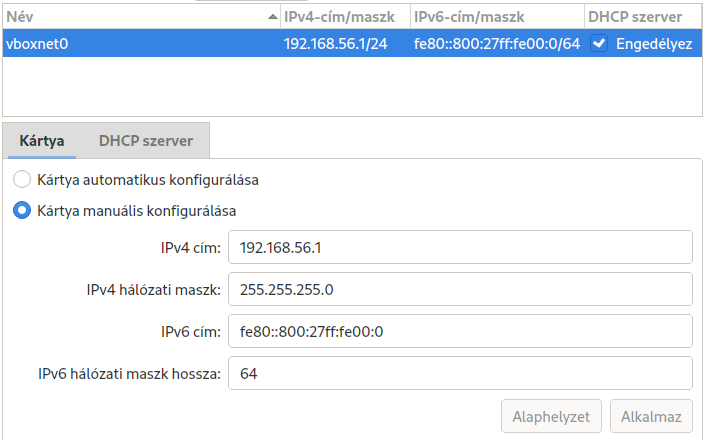Select the vboxnet0 network row
Viewport: 704px width, 440px height.
[352, 44]
